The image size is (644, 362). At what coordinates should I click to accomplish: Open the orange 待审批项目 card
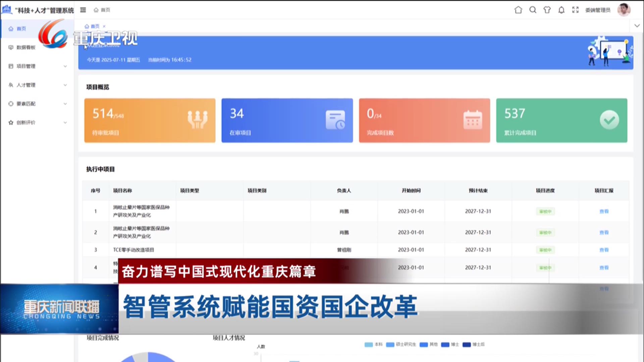[150, 120]
